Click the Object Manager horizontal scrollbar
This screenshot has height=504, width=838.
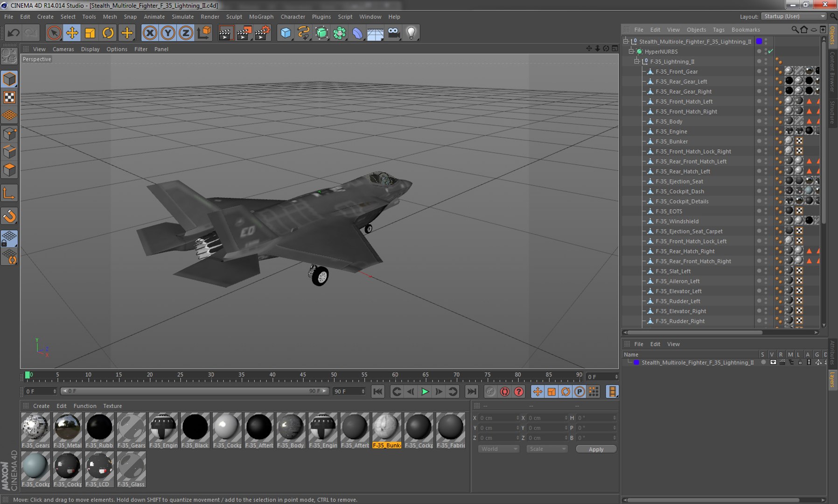point(695,332)
